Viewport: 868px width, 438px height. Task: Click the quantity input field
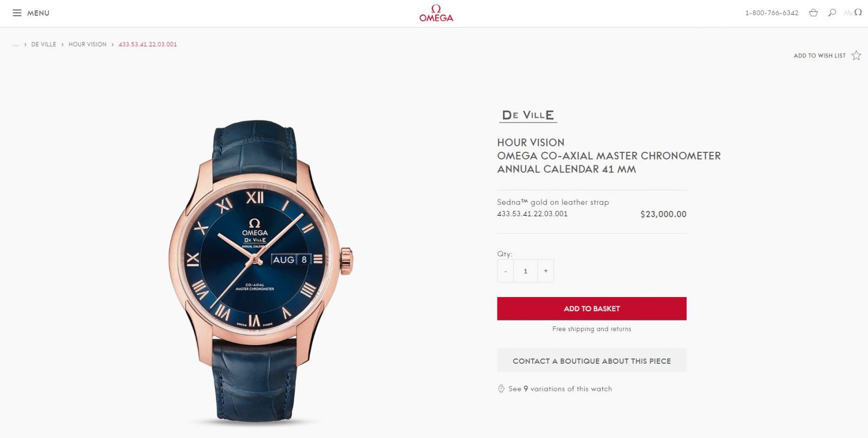(x=525, y=271)
